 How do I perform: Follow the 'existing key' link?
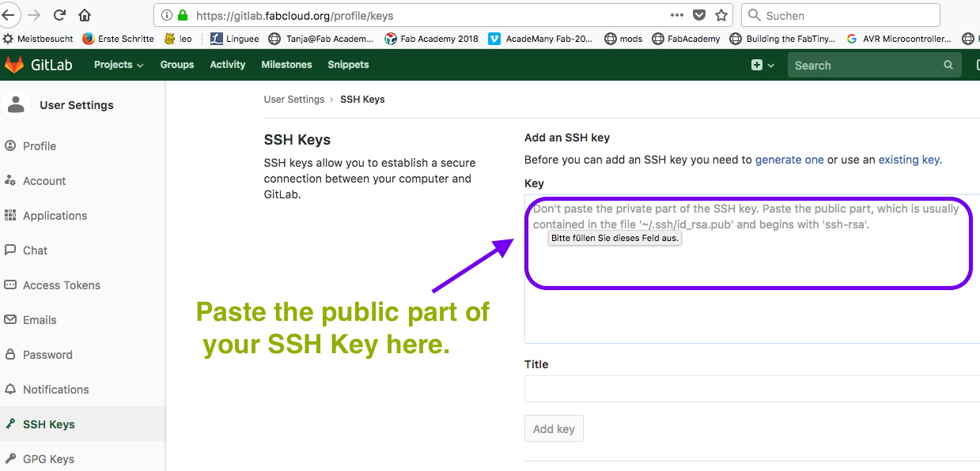[x=909, y=160]
